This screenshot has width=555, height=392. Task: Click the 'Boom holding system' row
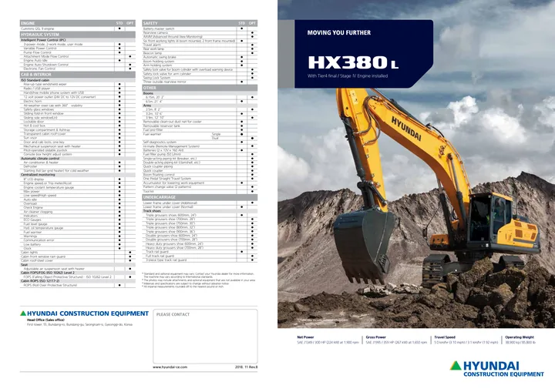[200, 61]
